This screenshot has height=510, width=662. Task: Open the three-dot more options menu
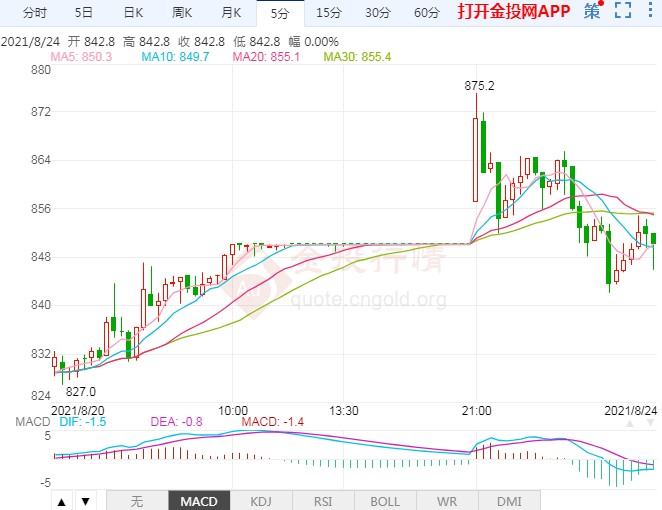[650, 12]
